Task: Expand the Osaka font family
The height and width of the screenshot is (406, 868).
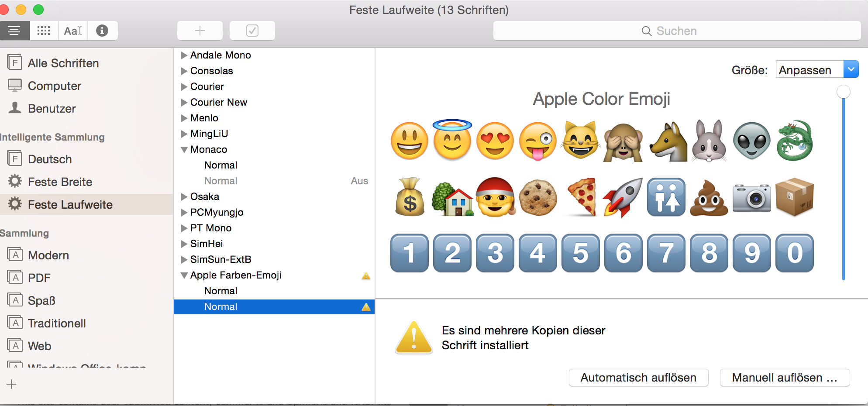Action: 184,197
